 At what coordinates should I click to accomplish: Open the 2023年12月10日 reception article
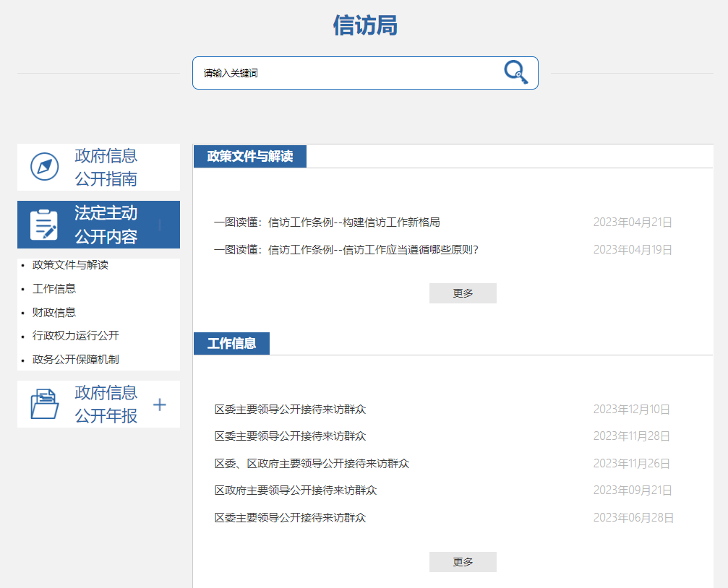click(x=290, y=410)
